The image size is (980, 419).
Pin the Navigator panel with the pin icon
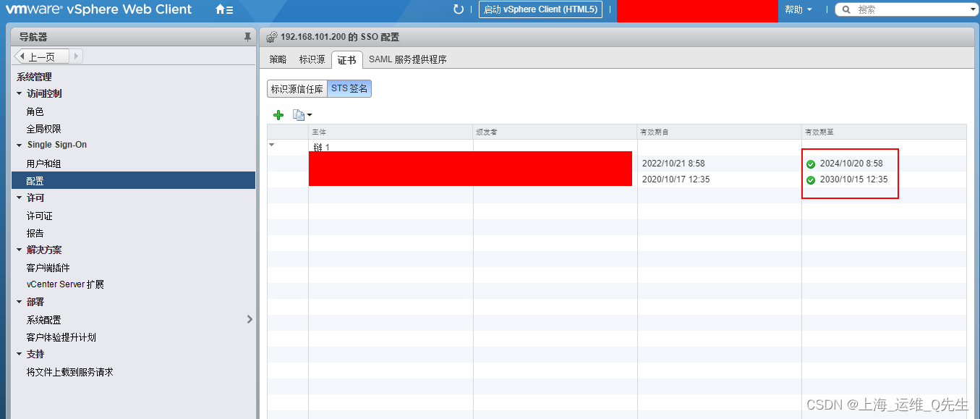247,35
